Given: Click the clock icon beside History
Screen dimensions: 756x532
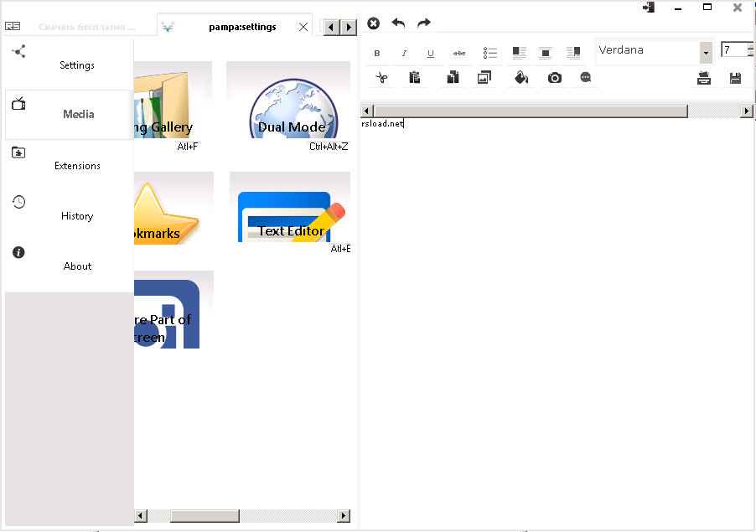Looking at the screenshot, I should tap(18, 202).
